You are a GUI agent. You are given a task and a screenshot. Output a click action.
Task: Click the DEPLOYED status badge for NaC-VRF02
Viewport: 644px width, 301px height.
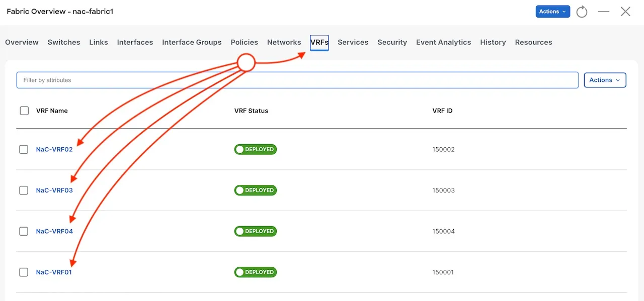click(255, 149)
